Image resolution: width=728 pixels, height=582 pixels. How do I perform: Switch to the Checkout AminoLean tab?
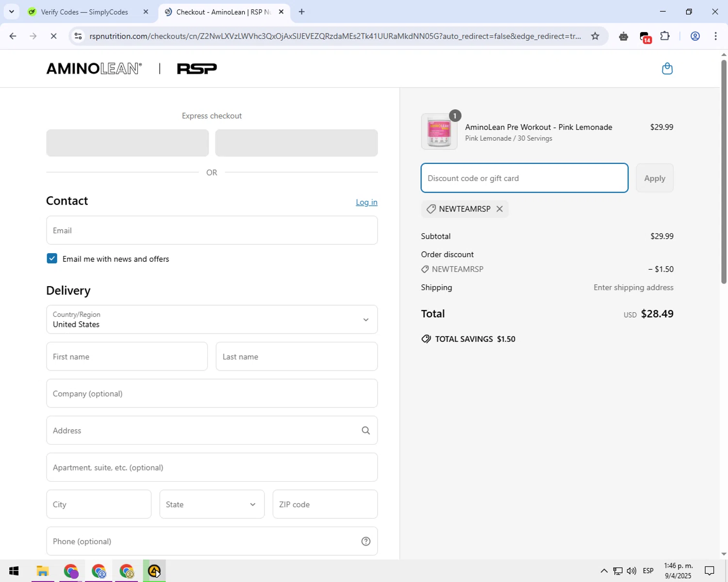[x=223, y=12]
